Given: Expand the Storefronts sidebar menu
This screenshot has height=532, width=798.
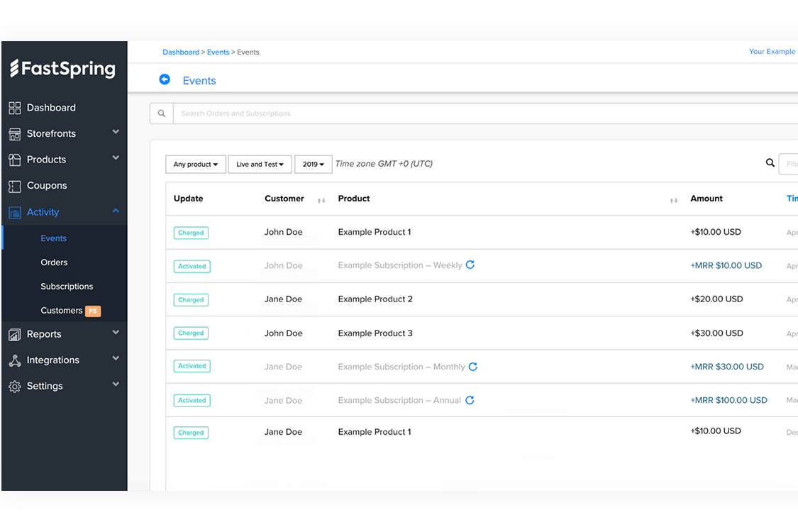Looking at the screenshot, I should click(x=116, y=133).
